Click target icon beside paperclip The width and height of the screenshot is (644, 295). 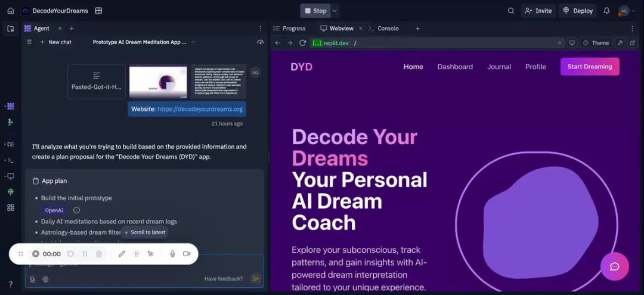pos(45,279)
